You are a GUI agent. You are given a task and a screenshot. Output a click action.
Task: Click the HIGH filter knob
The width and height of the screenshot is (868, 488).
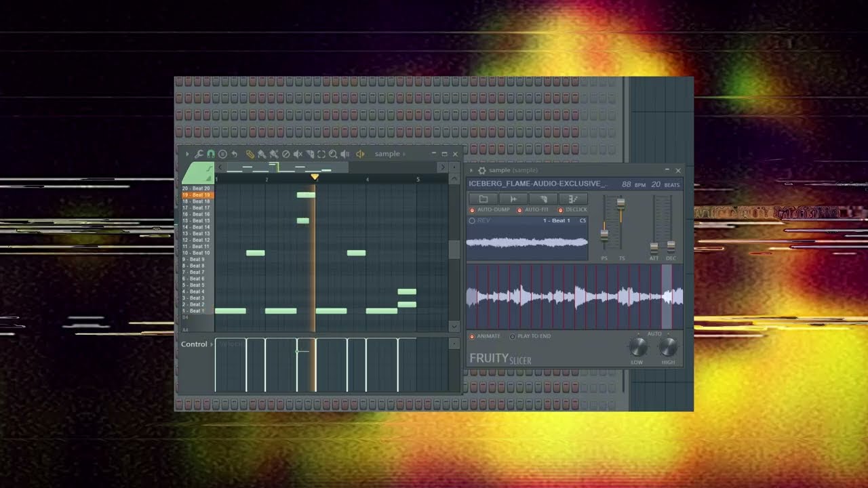click(x=668, y=347)
